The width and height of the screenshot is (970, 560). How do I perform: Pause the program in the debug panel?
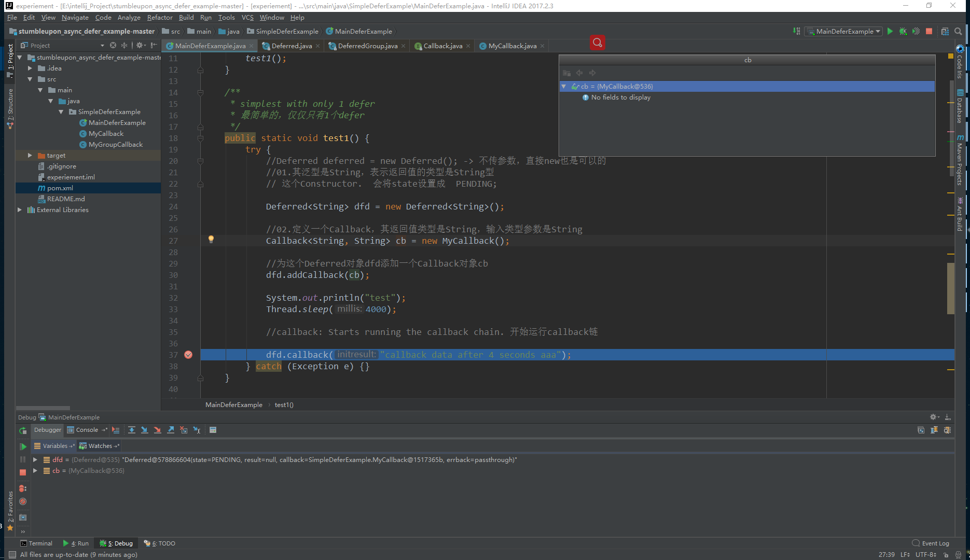pos(23,459)
